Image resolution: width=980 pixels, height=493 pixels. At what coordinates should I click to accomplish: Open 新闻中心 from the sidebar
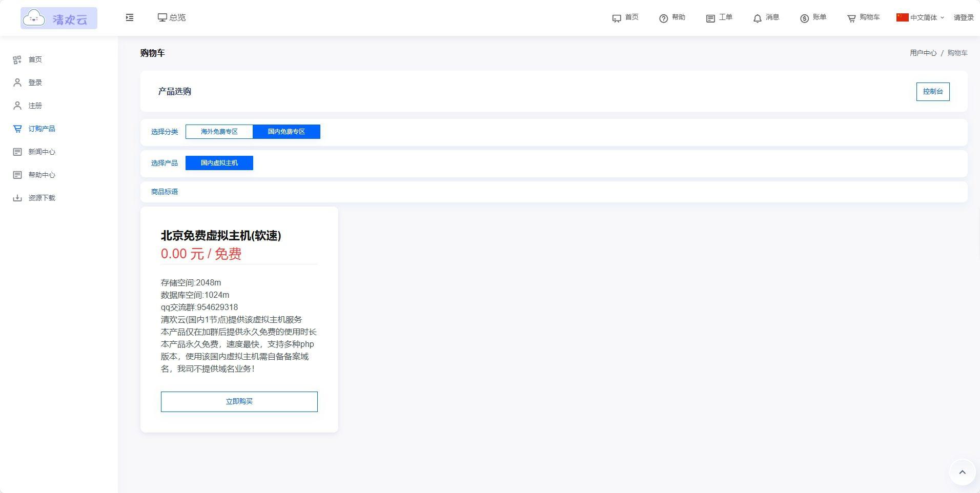42,152
